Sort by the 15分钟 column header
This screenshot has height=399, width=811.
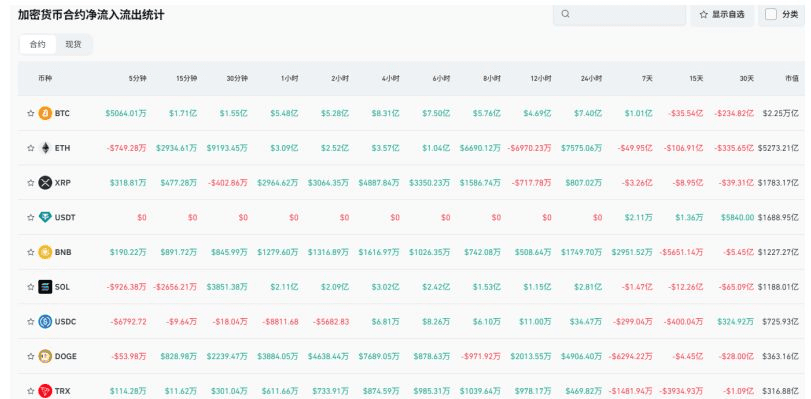pos(187,79)
